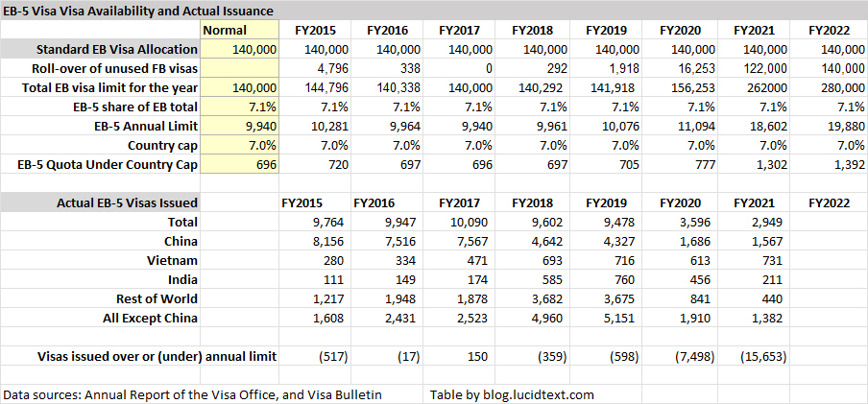Select the yellow Country cap cell 7.0%

259,145
